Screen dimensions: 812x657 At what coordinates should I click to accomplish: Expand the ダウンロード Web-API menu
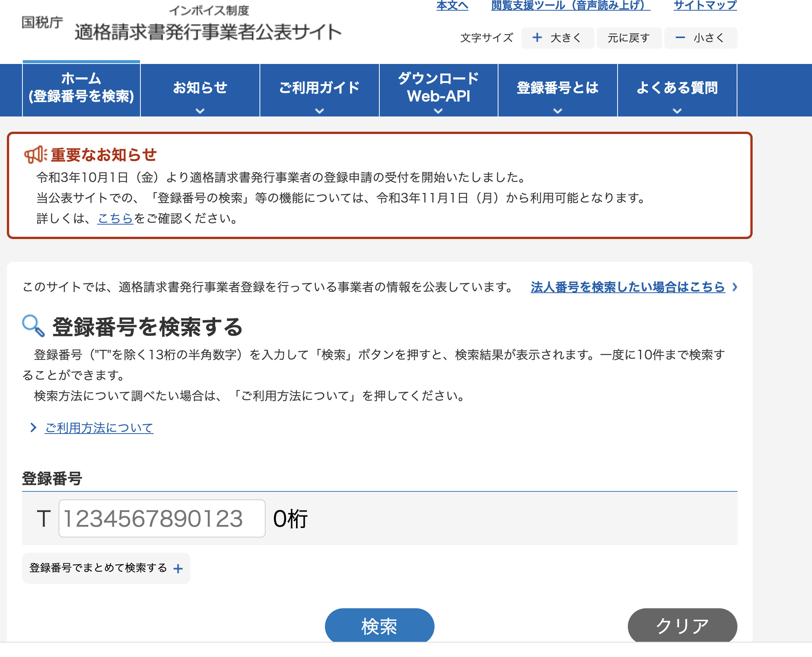pyautogui.click(x=438, y=111)
